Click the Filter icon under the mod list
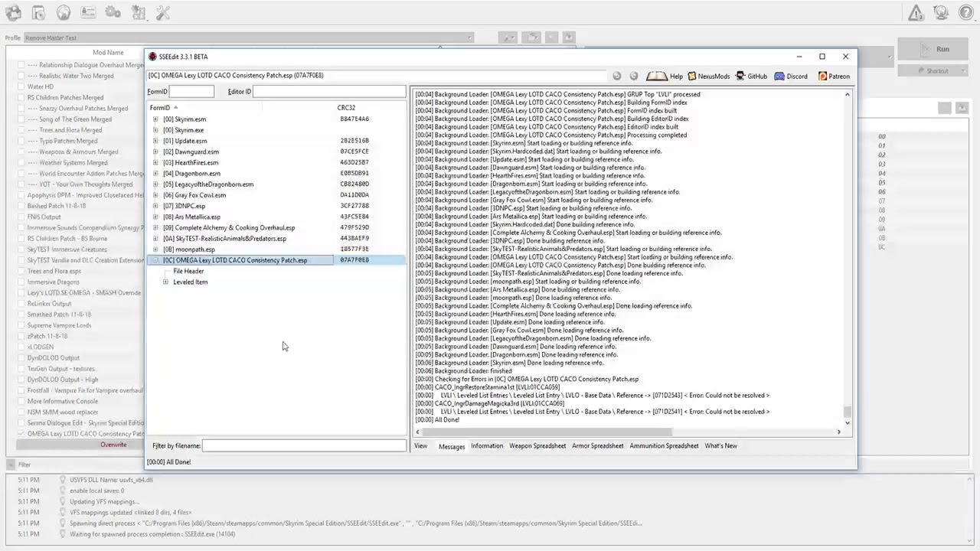This screenshot has height=551, width=980. [11, 465]
